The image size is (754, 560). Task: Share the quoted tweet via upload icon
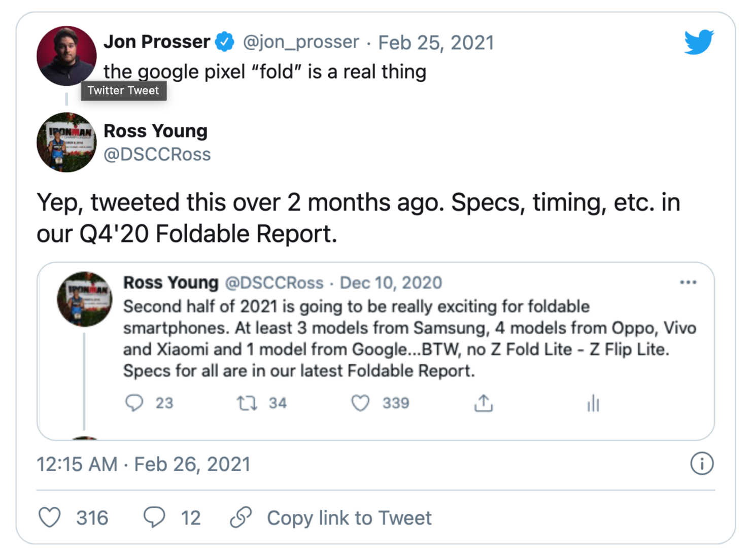pyautogui.click(x=484, y=403)
